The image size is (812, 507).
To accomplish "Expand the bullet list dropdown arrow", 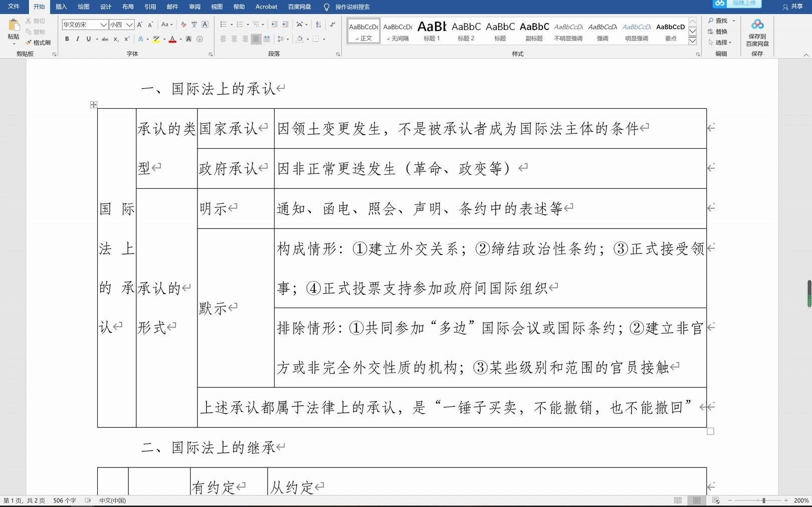I will pyautogui.click(x=231, y=25).
